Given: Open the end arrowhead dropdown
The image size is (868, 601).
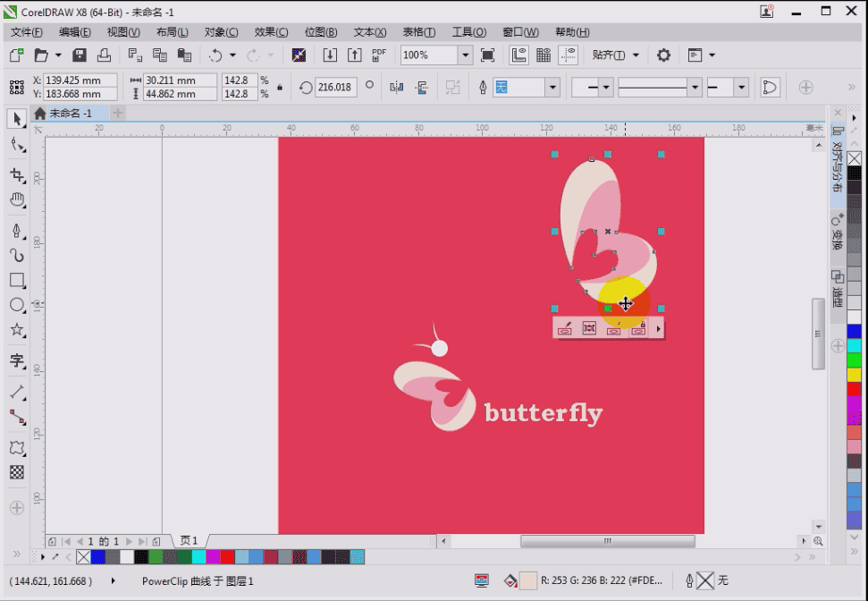Looking at the screenshot, I should 741,87.
